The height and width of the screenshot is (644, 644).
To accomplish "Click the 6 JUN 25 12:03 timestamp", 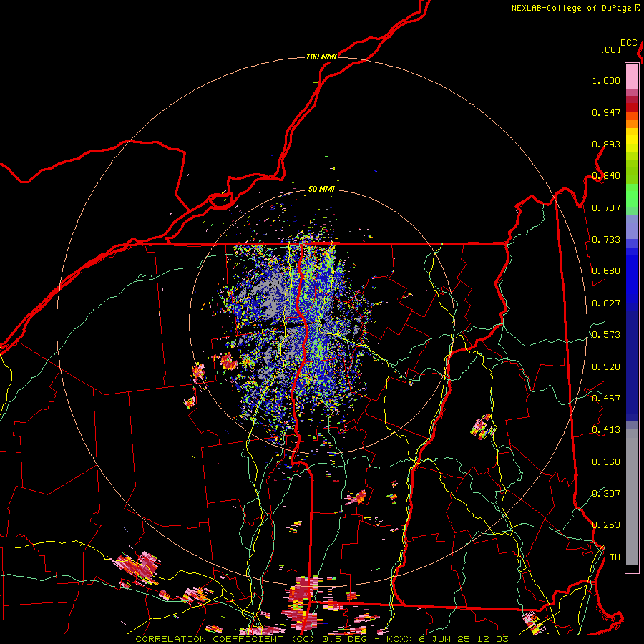I will click(463, 639).
